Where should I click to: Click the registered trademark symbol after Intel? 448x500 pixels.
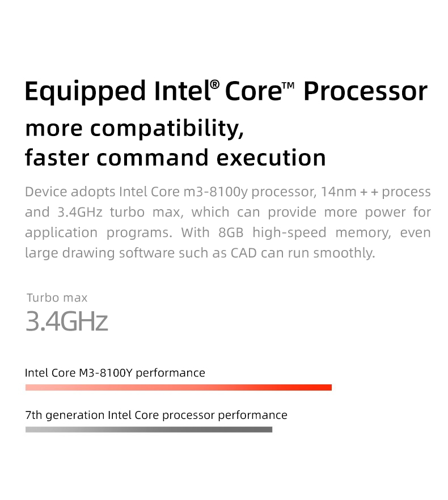[215, 85]
